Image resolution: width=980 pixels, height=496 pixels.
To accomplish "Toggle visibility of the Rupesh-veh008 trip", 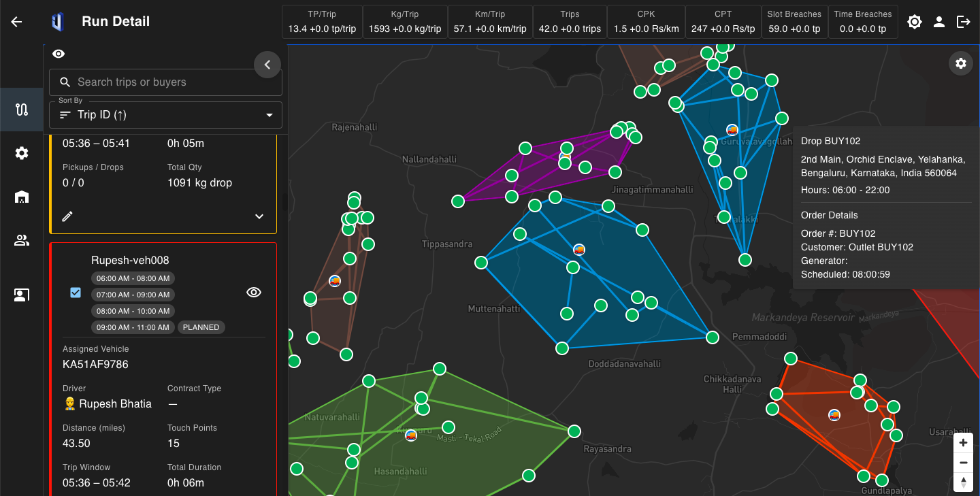I will click(x=254, y=292).
